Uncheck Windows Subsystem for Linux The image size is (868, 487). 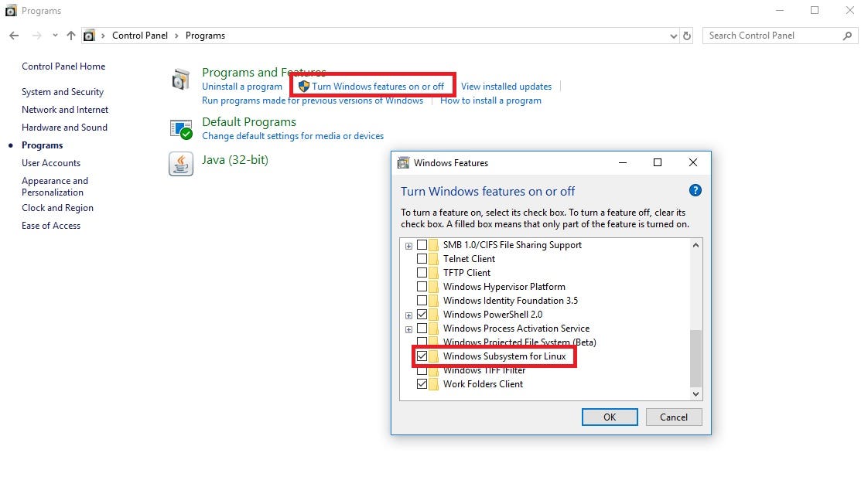point(422,356)
